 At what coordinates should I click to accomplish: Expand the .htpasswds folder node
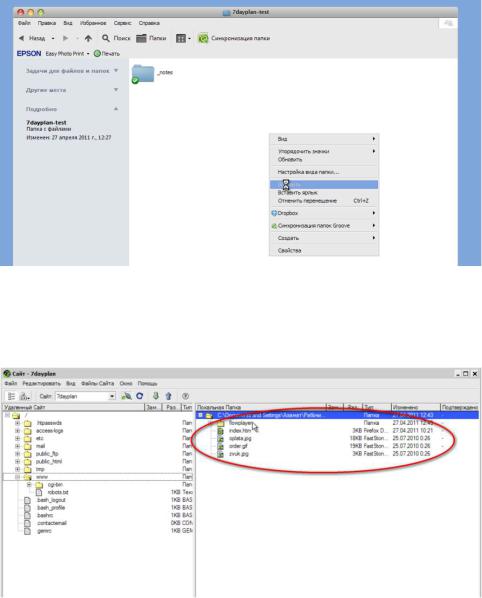(x=18, y=423)
